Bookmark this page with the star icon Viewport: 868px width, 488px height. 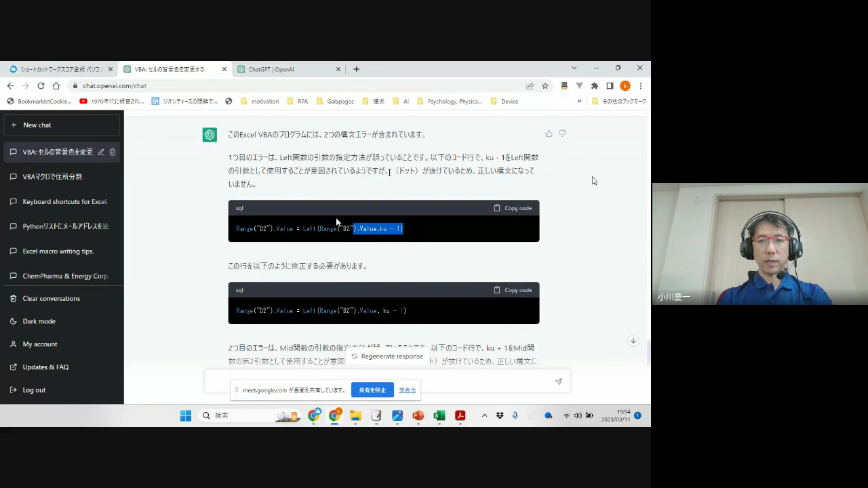tap(545, 86)
